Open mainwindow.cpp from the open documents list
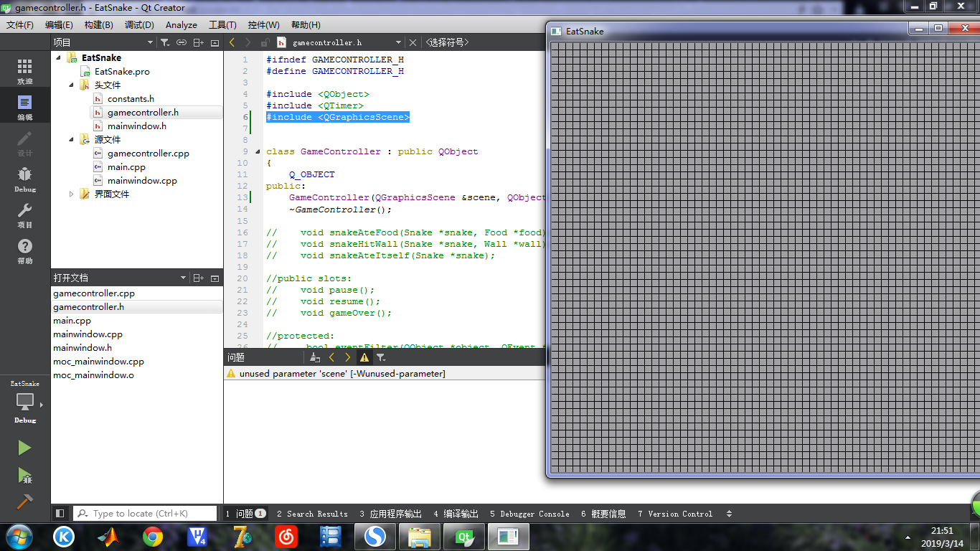980x551 pixels. (x=87, y=334)
